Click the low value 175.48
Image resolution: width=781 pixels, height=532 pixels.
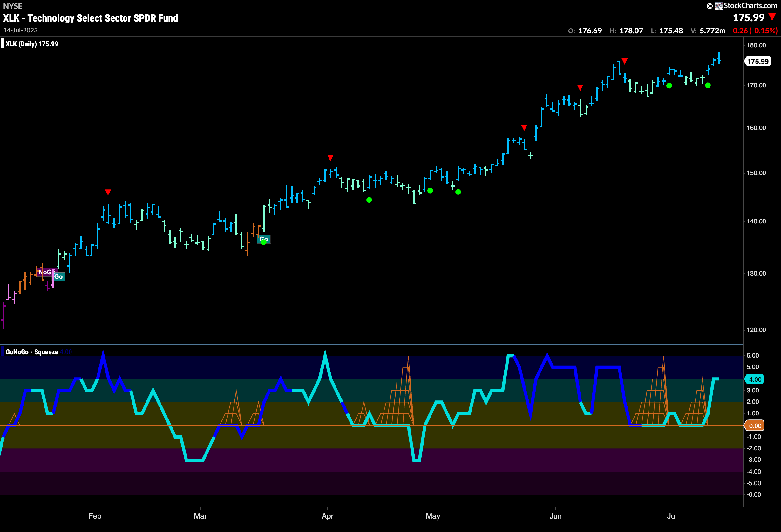(671, 31)
